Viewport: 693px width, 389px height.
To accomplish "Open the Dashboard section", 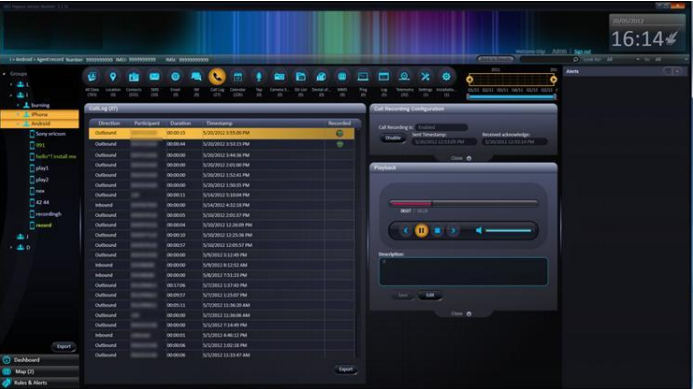I will point(40,360).
